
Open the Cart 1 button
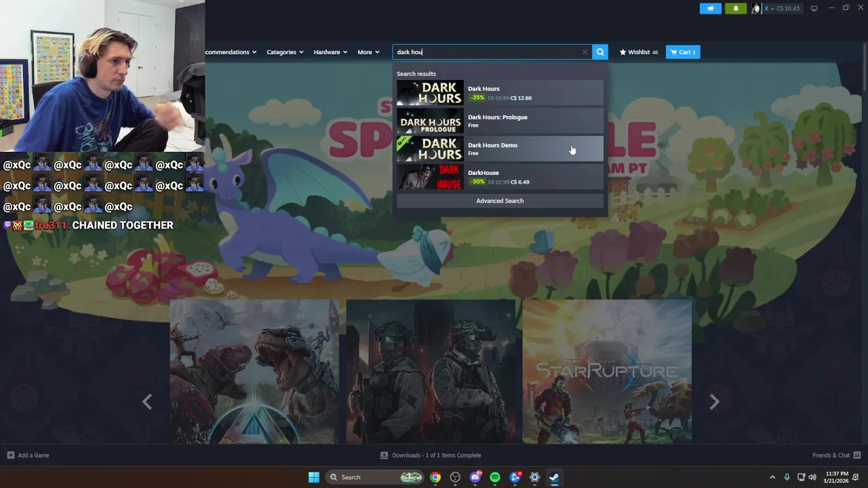pos(683,52)
